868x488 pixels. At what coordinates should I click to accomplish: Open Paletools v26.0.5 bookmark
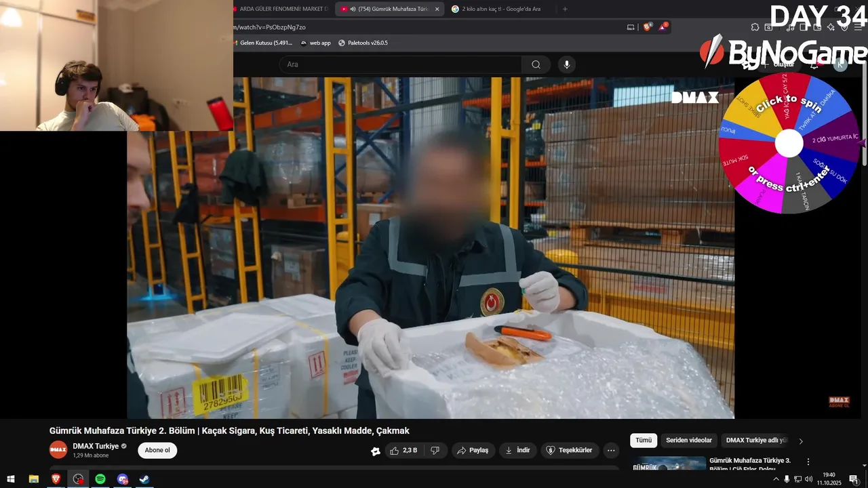(x=363, y=43)
